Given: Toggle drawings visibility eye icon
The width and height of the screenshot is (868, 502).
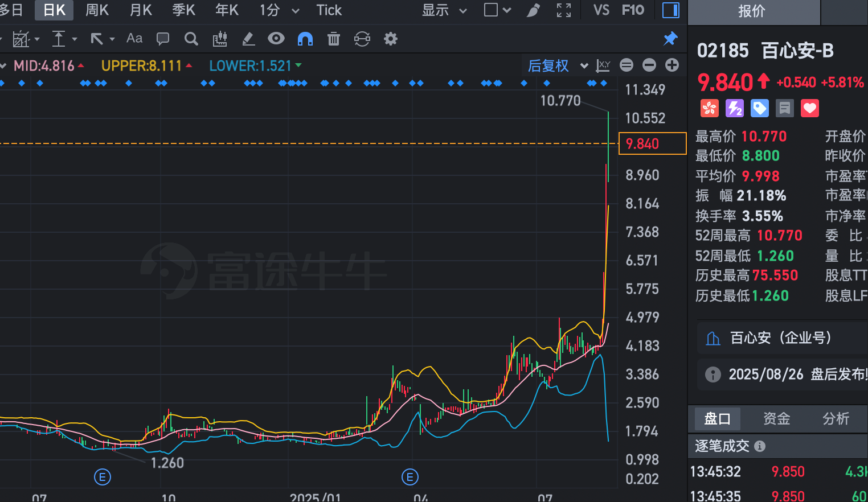Looking at the screenshot, I should click(276, 38).
